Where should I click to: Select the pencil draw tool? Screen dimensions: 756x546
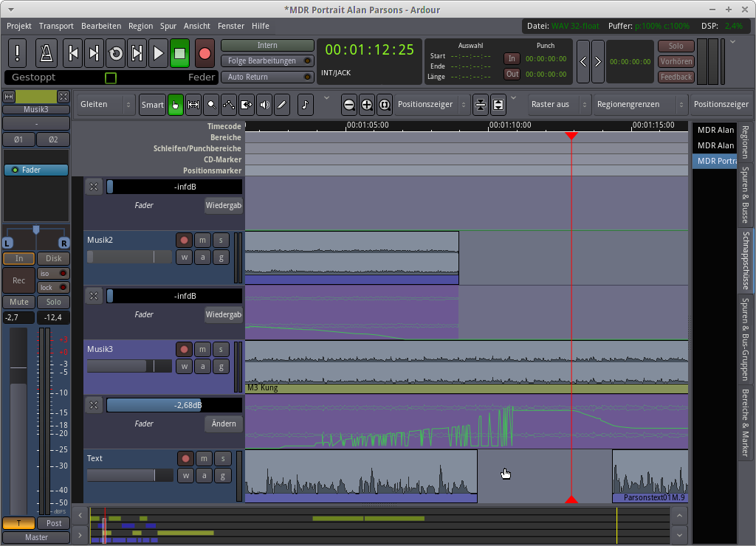click(x=281, y=105)
